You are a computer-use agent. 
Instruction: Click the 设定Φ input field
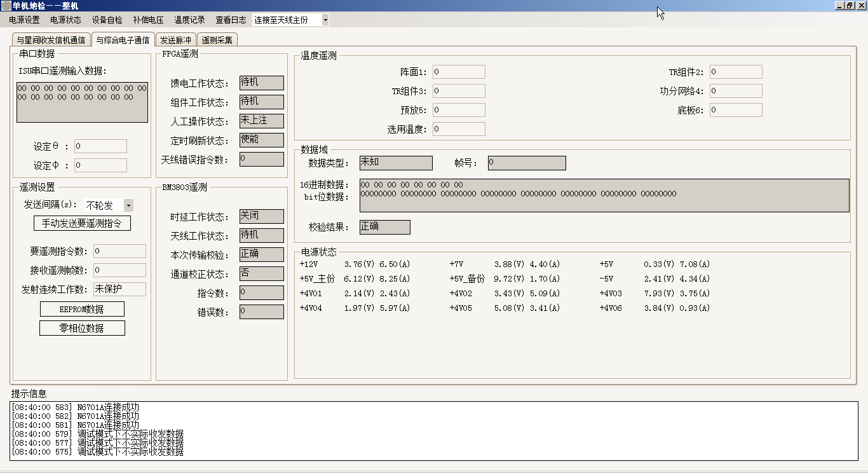[x=100, y=165]
